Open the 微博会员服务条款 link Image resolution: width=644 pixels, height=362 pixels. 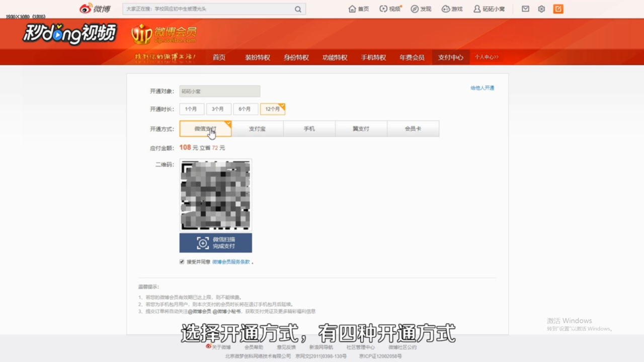231,262
